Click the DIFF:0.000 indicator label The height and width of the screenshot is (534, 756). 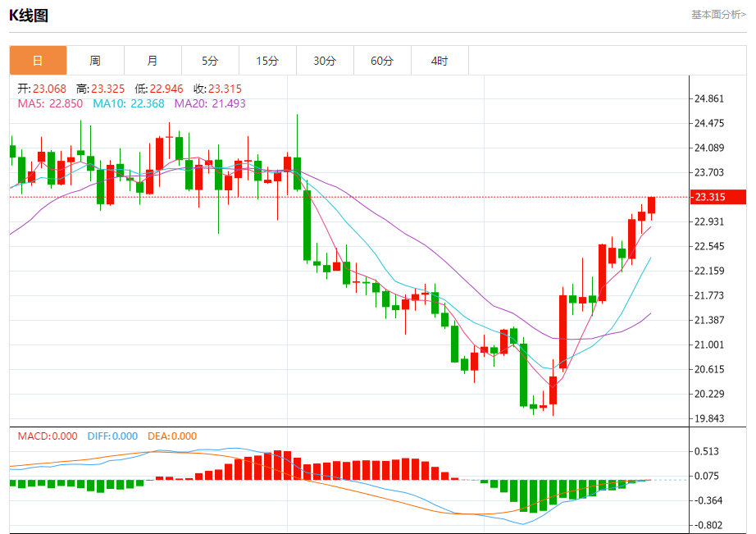click(x=112, y=436)
